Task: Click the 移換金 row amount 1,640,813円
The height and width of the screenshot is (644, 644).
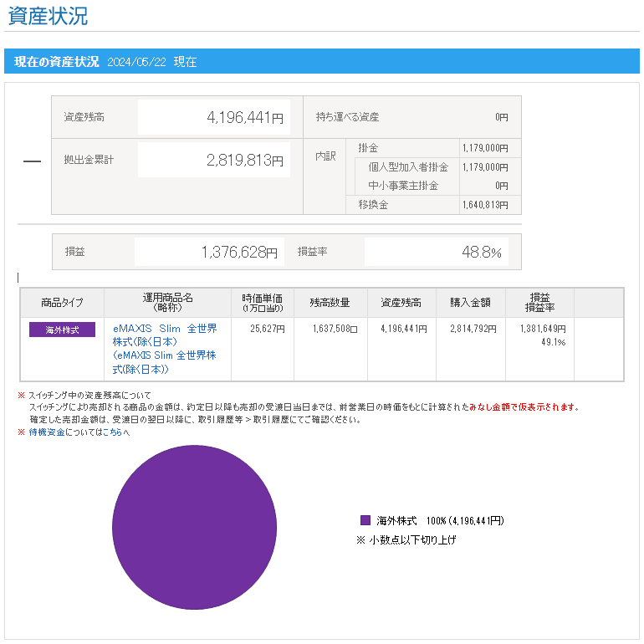Action: point(485,205)
